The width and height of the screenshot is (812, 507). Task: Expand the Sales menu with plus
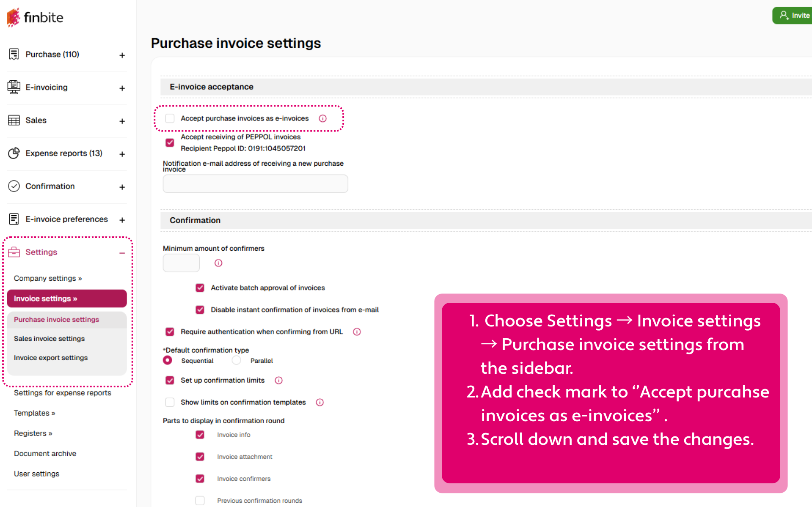(122, 121)
